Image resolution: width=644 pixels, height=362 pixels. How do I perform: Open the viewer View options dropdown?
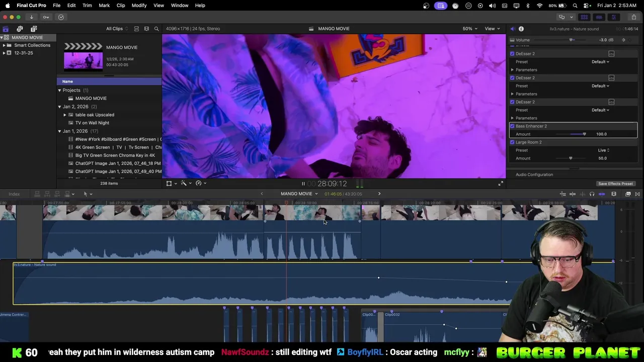(x=492, y=29)
